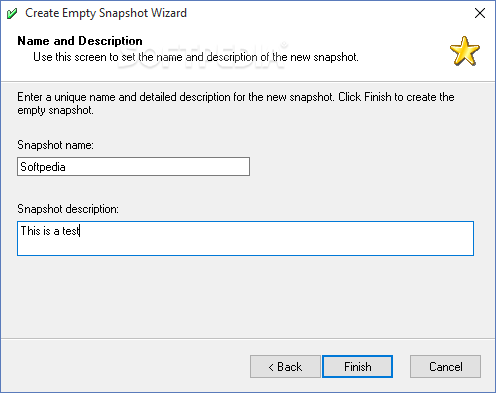Close the Create Empty Snapshot Wizard
The image size is (496, 393).
point(480,13)
